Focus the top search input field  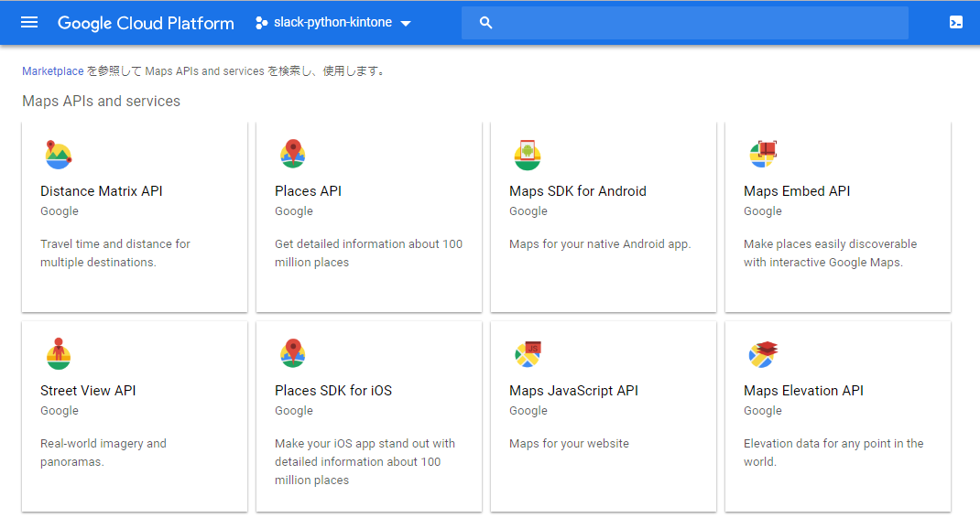pos(684,23)
